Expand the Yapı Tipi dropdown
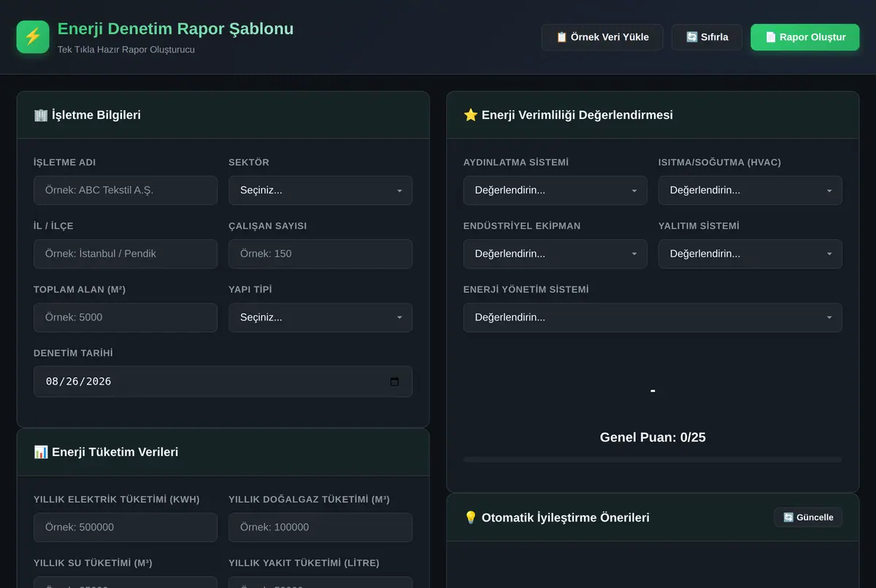The height and width of the screenshot is (588, 876). tap(320, 317)
